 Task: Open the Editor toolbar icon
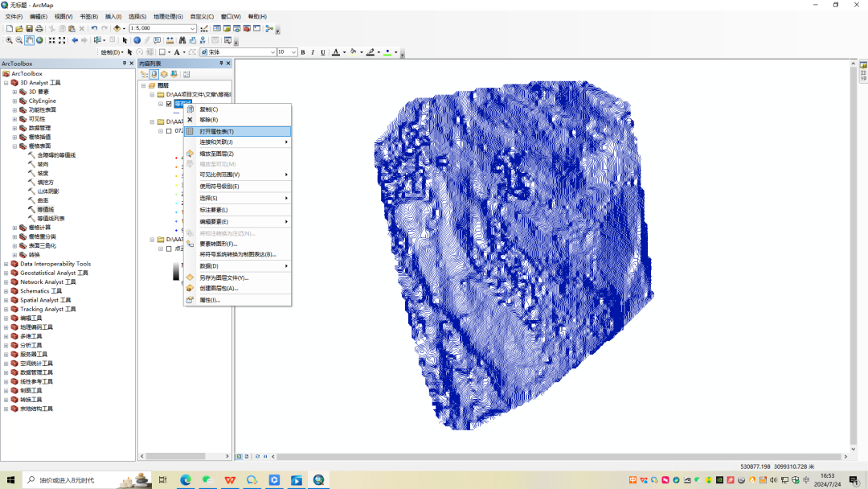point(204,28)
